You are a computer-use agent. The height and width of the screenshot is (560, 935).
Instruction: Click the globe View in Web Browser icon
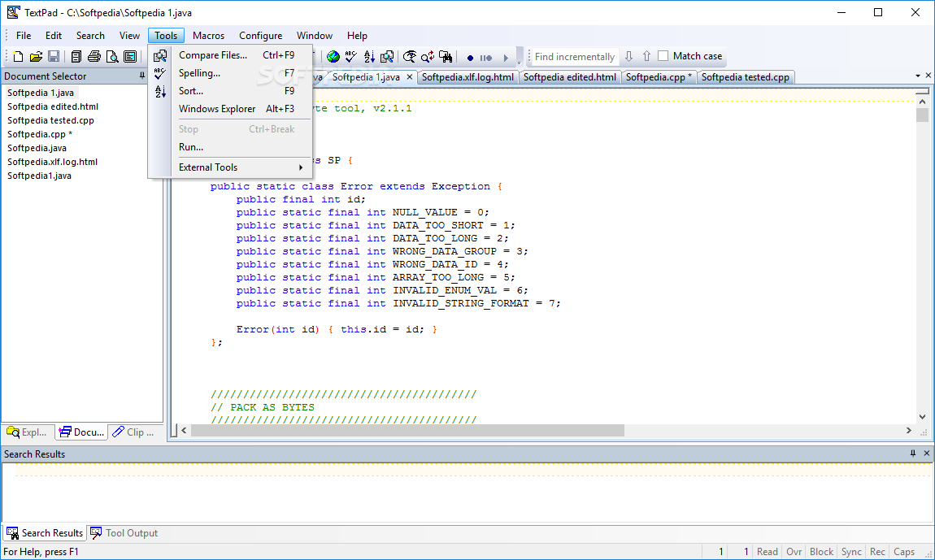(x=333, y=57)
